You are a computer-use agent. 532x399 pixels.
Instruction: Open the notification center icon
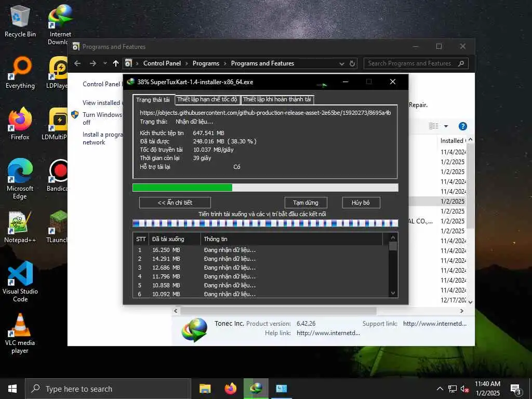(x=516, y=389)
